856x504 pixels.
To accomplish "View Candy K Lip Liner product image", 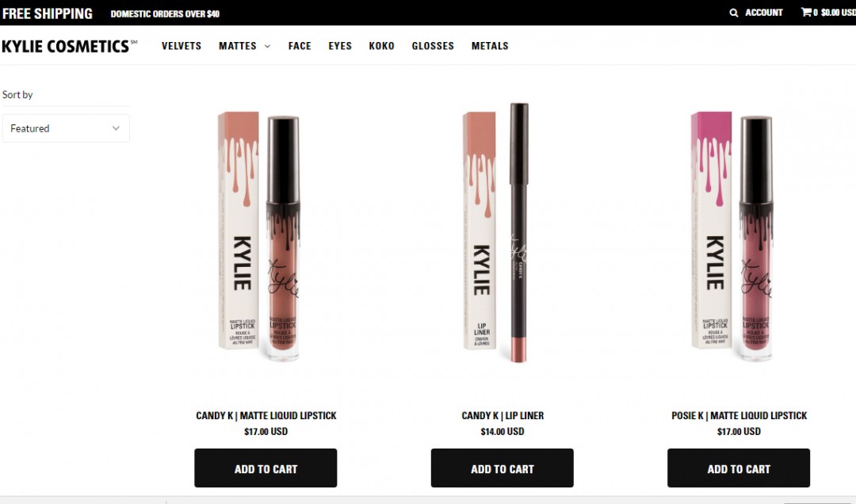I will pyautogui.click(x=496, y=232).
